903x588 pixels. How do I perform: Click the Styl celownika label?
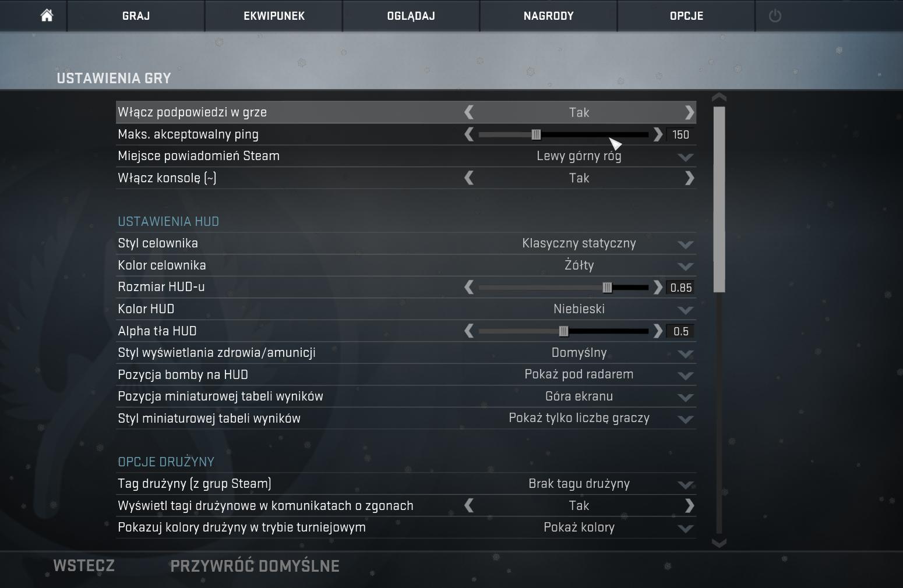pyautogui.click(x=158, y=243)
